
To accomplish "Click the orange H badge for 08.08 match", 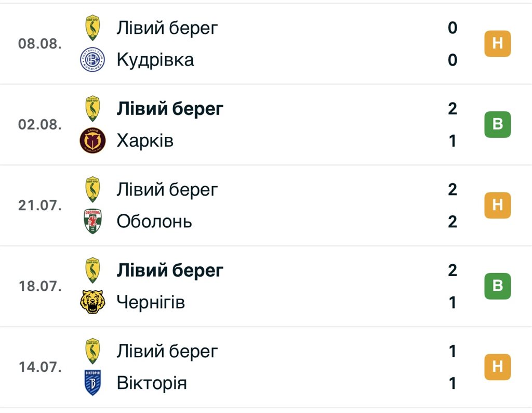I will pos(497,44).
